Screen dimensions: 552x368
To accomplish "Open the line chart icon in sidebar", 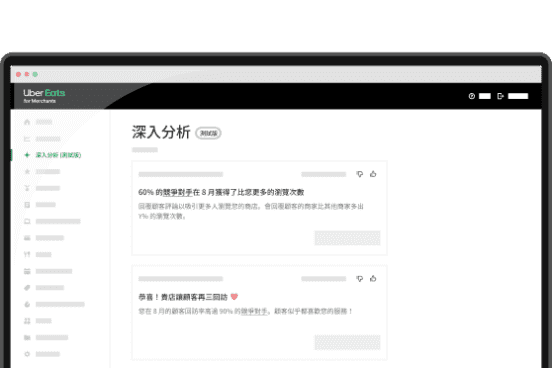I will (27, 139).
